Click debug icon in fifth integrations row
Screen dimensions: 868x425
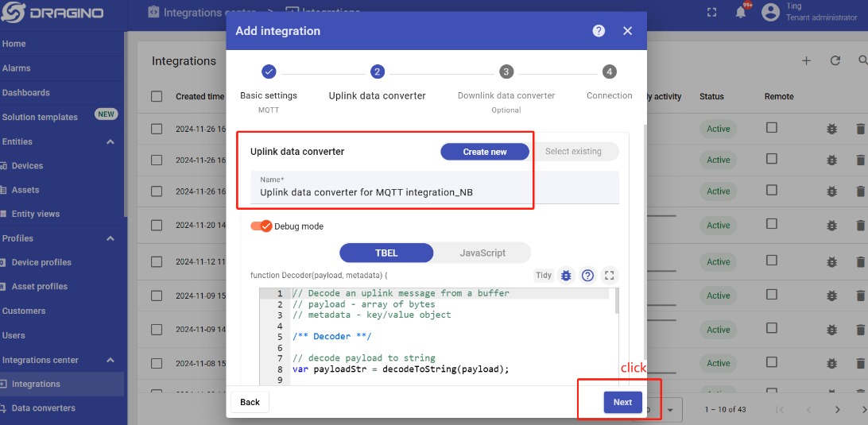(831, 261)
